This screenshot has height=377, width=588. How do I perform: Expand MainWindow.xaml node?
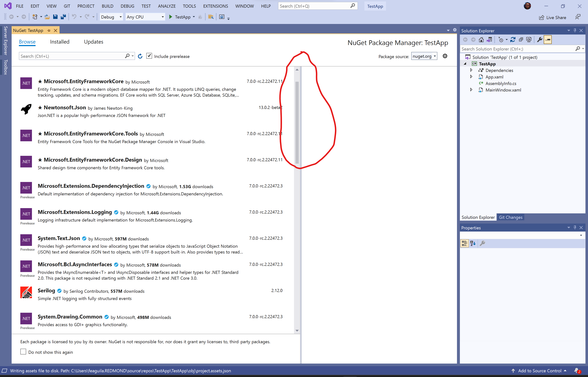click(471, 90)
